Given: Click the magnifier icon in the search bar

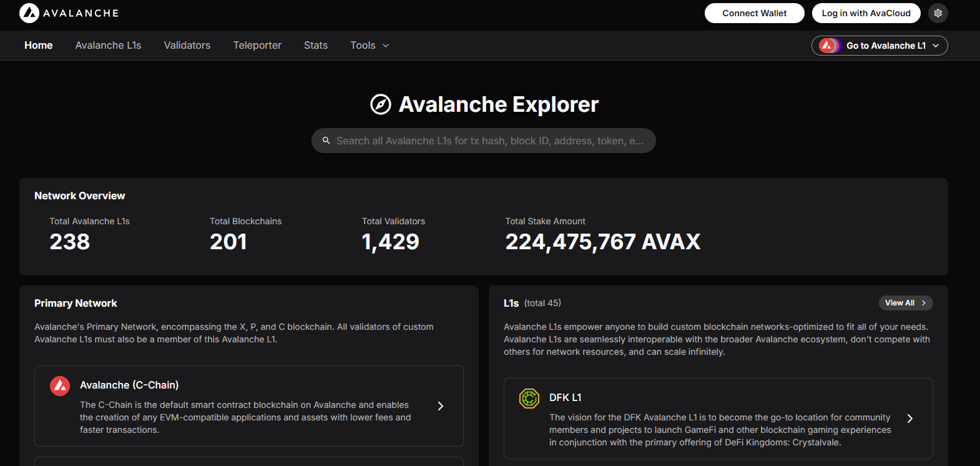Looking at the screenshot, I should [326, 141].
